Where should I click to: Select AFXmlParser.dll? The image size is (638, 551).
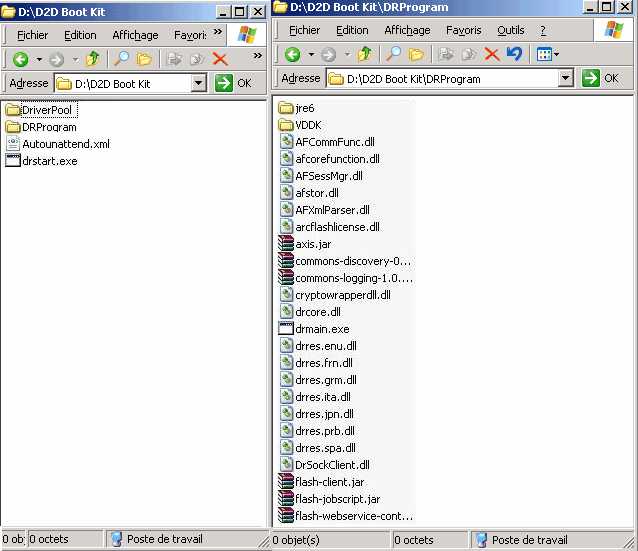point(325,210)
